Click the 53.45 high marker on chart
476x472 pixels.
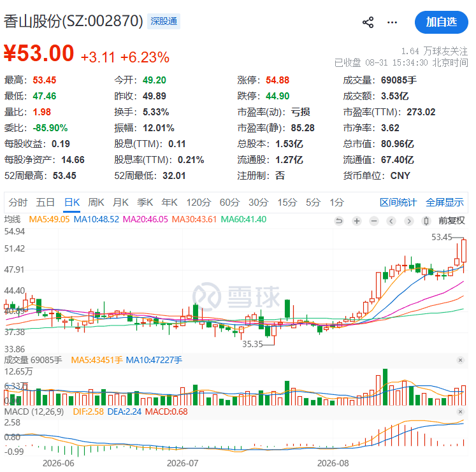442,237
